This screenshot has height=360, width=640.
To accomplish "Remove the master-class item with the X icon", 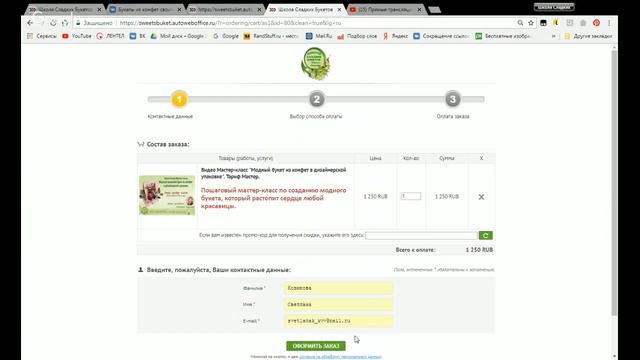I will tap(481, 197).
